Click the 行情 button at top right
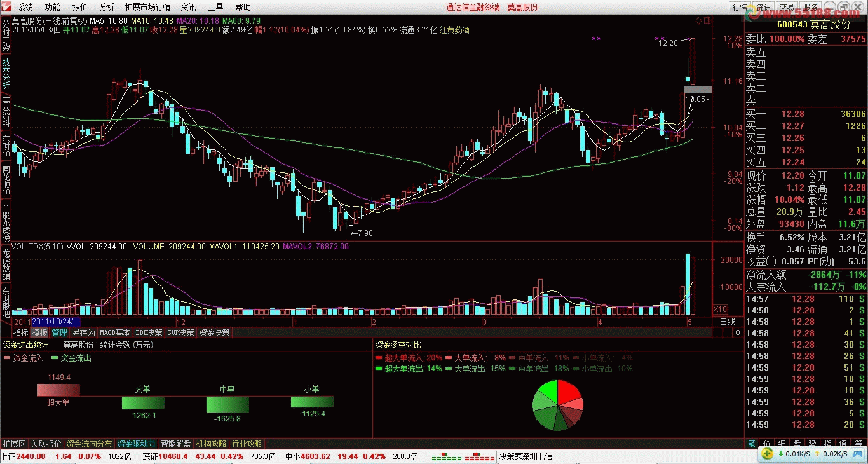This screenshot has width=868, height=464. tap(740, 7)
